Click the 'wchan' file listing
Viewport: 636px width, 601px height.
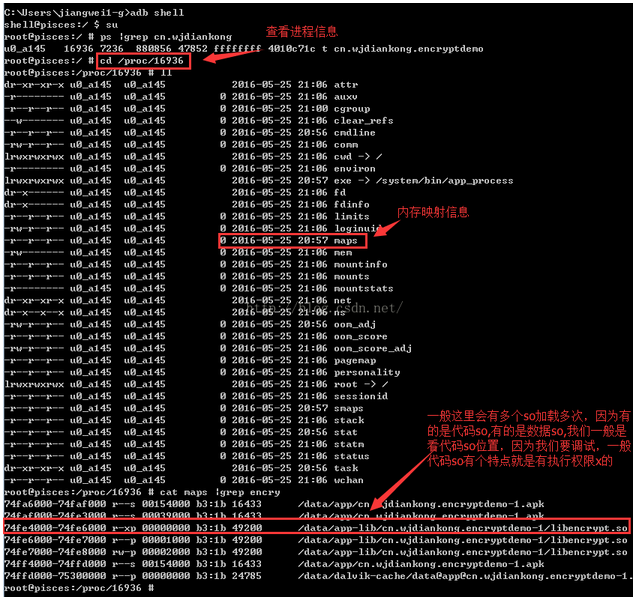184,480
